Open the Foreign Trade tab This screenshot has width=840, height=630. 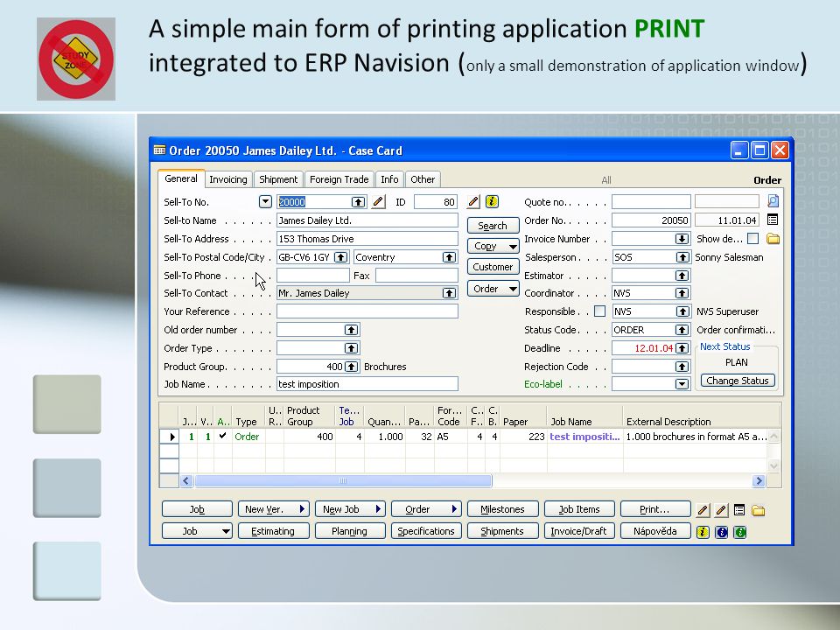pos(339,179)
